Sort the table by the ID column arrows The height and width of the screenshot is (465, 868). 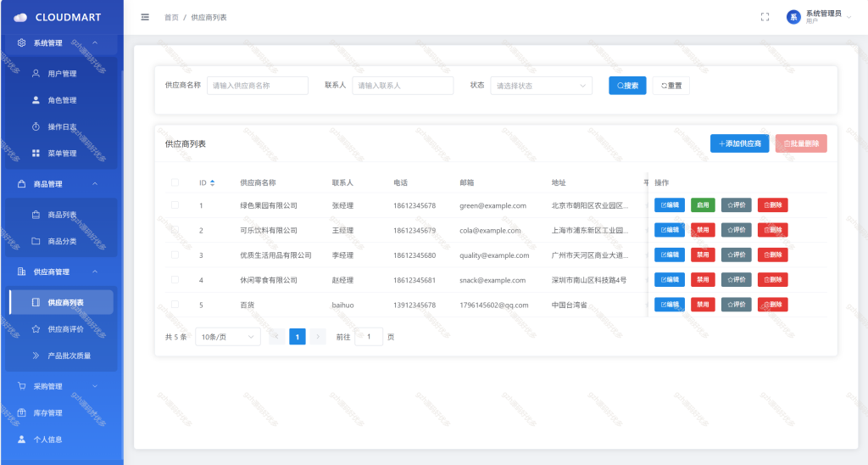212,182
